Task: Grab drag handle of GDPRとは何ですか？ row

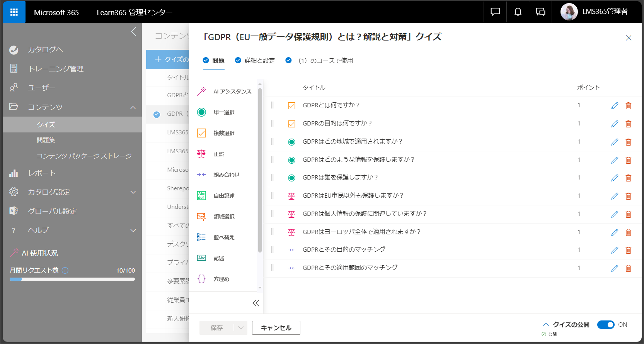Action: pyautogui.click(x=273, y=105)
